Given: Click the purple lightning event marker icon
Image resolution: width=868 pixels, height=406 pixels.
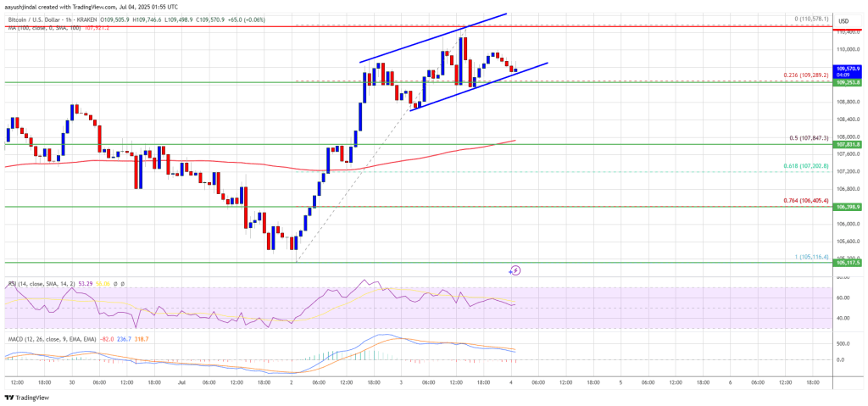Looking at the screenshot, I should pos(515,270).
